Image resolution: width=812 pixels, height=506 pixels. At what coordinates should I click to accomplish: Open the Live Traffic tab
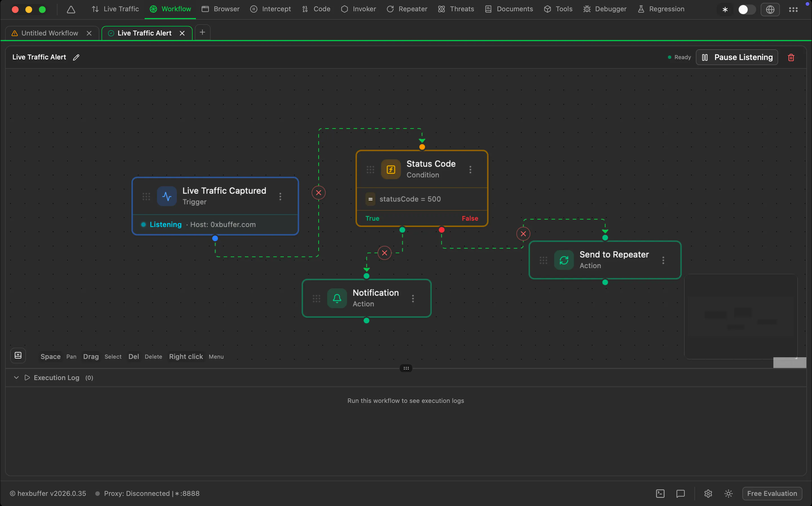tap(115, 9)
